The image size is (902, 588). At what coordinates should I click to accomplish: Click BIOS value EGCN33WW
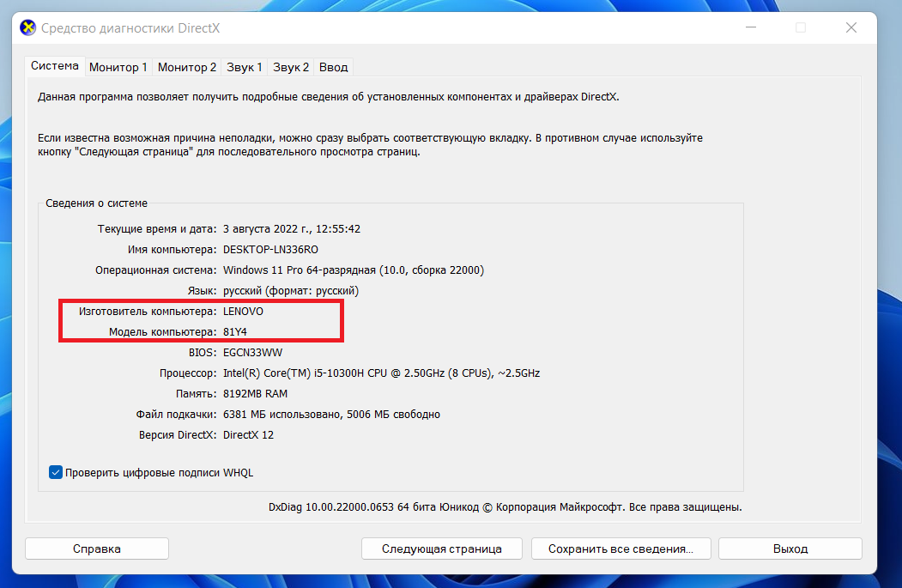(252, 353)
